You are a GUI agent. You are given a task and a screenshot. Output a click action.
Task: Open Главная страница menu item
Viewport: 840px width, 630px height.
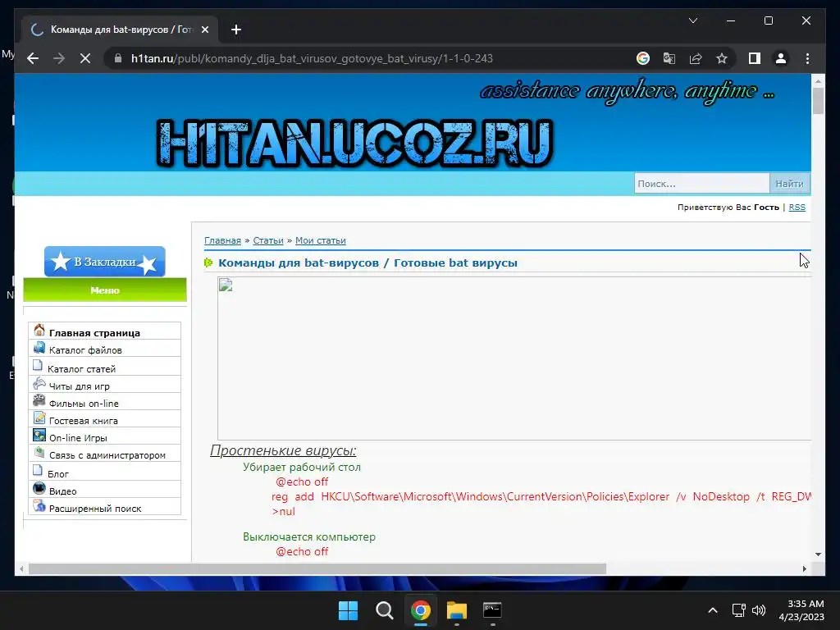pos(94,333)
